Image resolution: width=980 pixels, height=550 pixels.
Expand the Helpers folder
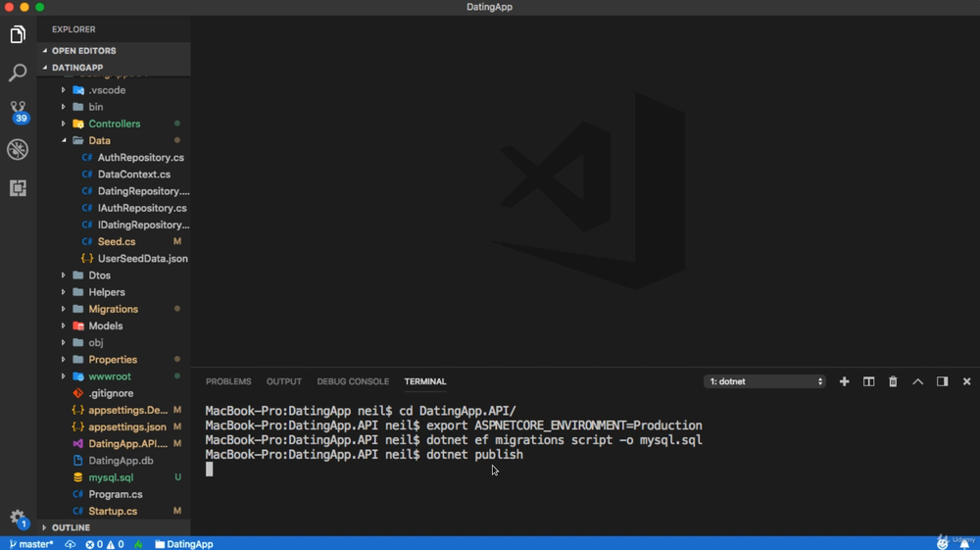click(114, 292)
